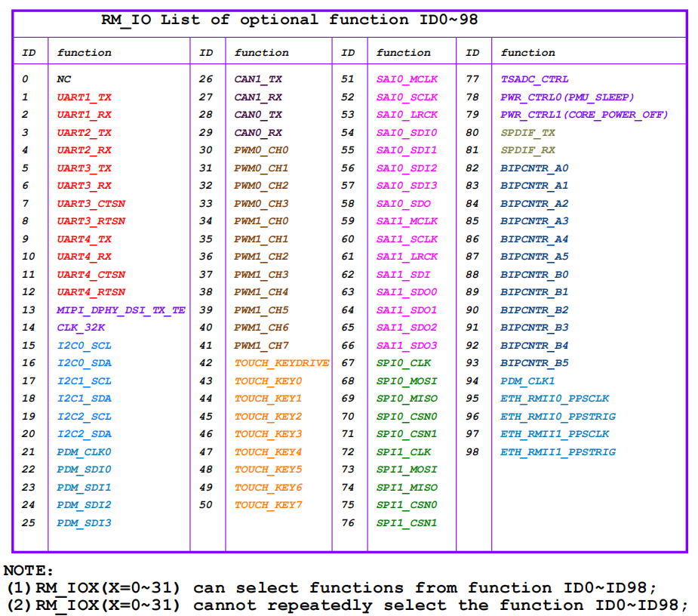This screenshot has height=616, width=698.
Task: Click the SAI0_MCLK entry
Action: [407, 79]
